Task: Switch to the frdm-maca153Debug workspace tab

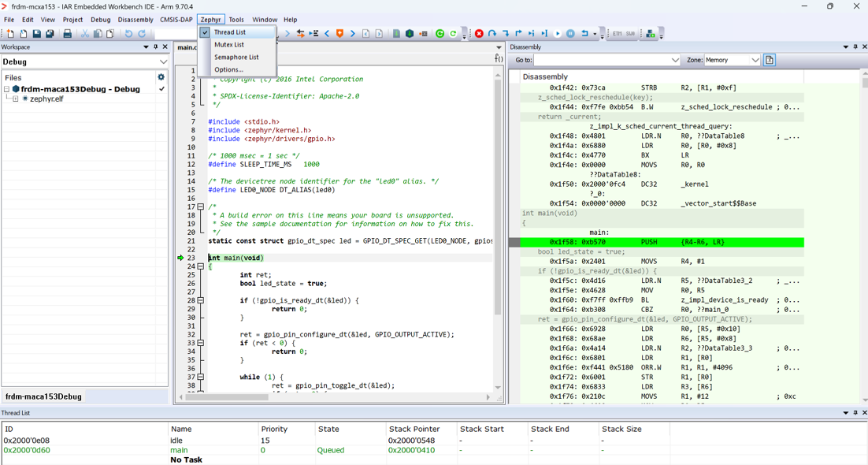Action: (43, 397)
